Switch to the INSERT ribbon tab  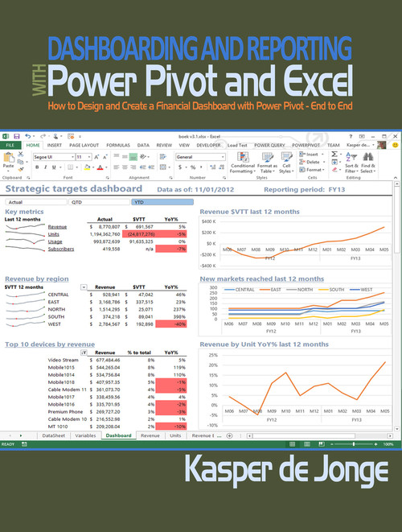[54, 145]
